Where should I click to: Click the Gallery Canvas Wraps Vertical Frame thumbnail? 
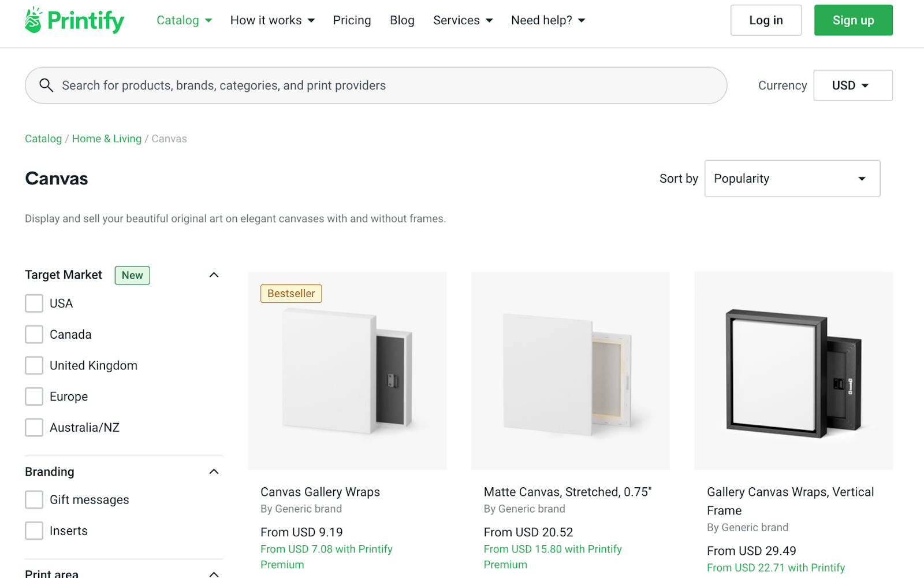tap(792, 370)
